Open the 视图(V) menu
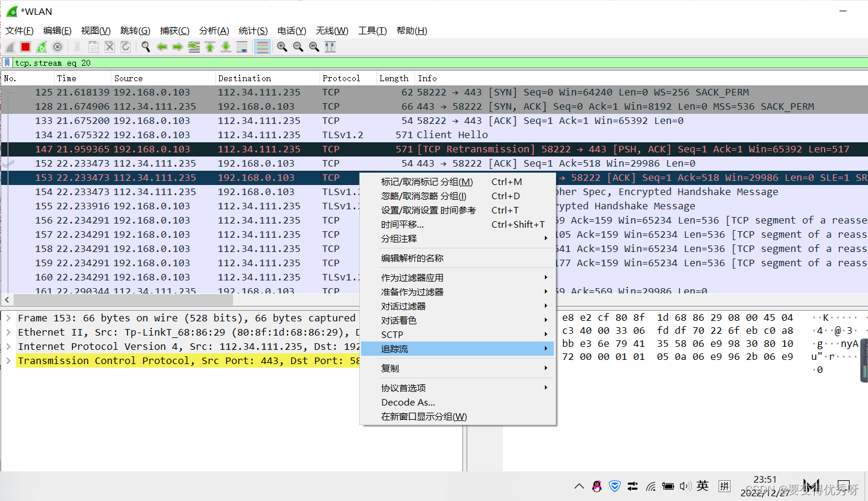Image resolution: width=868 pixels, height=501 pixels. point(95,31)
